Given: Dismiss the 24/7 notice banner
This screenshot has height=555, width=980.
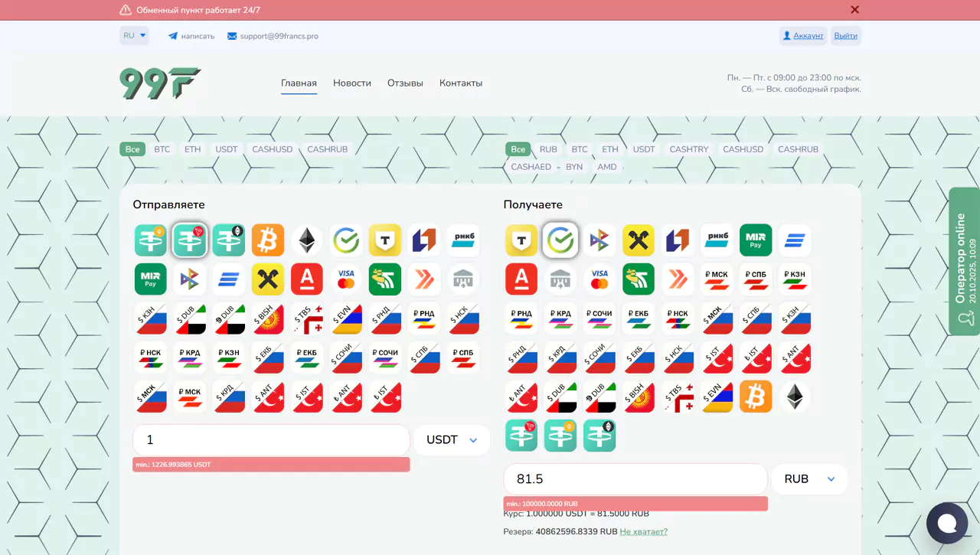Looking at the screenshot, I should pyautogui.click(x=854, y=10).
